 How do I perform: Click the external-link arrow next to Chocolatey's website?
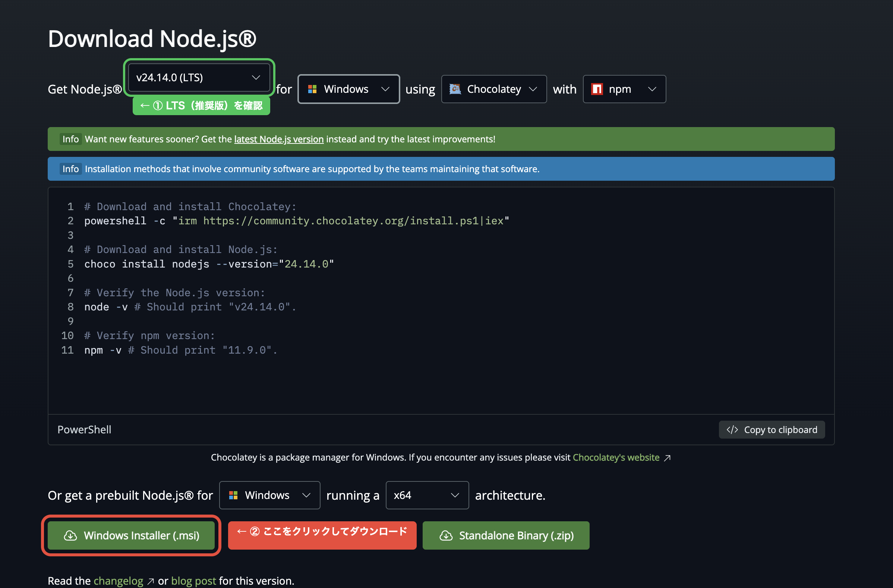pos(668,457)
